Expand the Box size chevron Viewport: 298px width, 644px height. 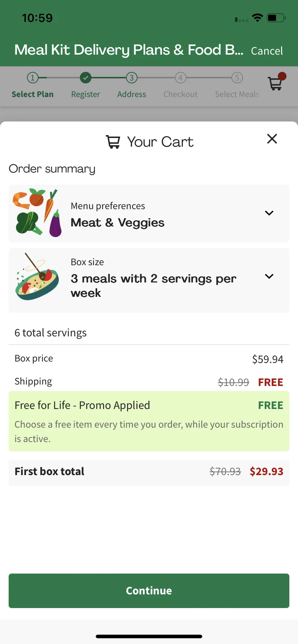(x=269, y=276)
